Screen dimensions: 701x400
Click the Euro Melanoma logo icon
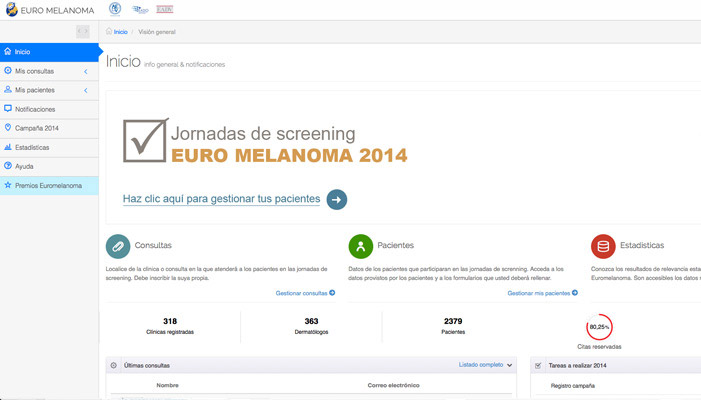[x=12, y=9]
